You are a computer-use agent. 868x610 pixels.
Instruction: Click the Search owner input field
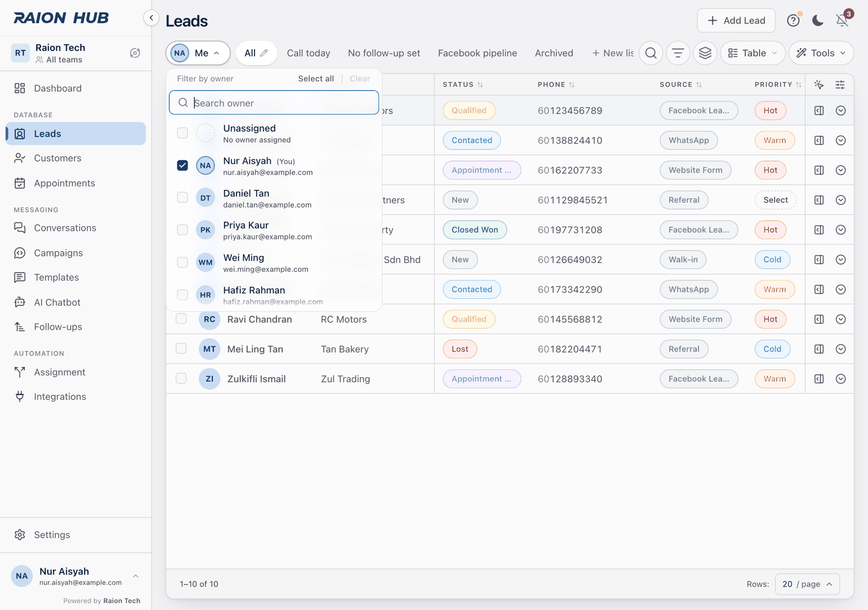point(274,103)
